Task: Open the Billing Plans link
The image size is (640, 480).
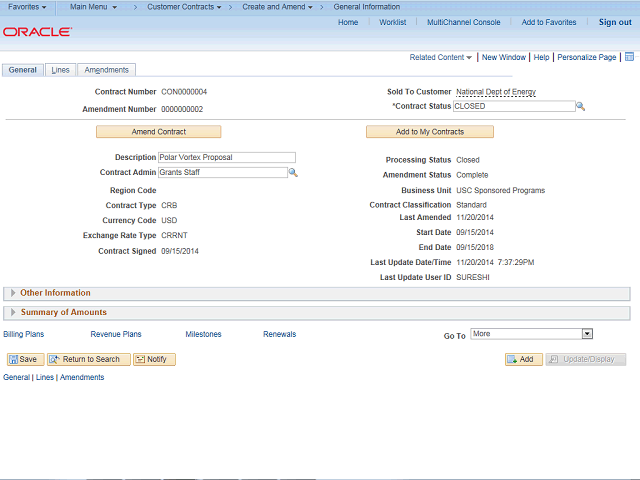Action: [x=24, y=334]
